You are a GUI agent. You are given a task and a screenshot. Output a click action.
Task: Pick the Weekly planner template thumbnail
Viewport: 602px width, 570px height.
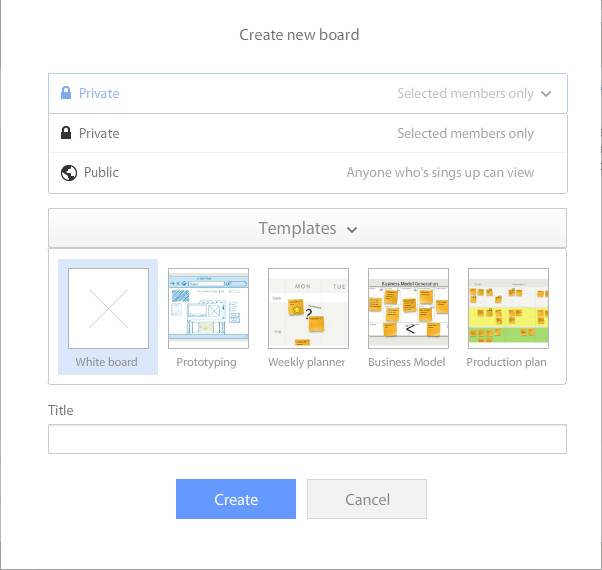[x=308, y=308]
